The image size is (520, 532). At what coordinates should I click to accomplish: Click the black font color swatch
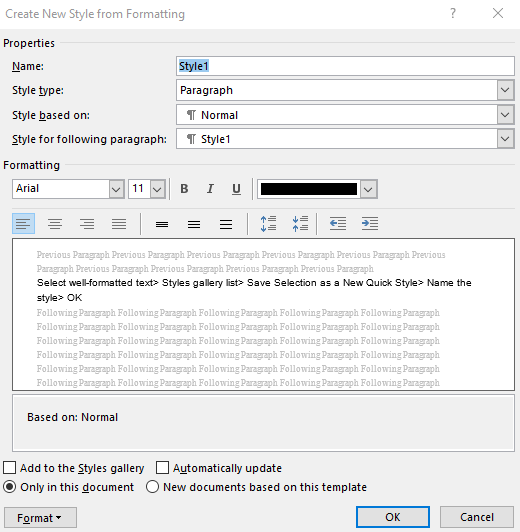309,189
